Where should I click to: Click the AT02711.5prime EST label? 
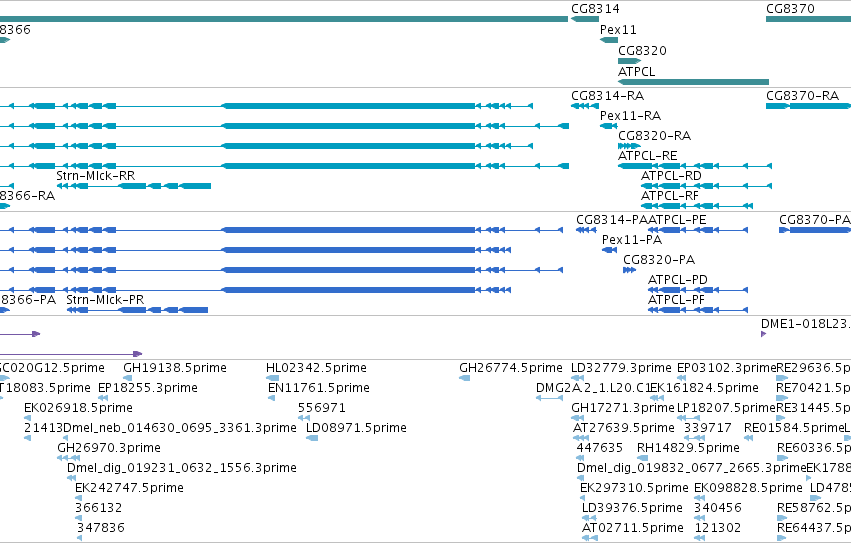coord(633,528)
